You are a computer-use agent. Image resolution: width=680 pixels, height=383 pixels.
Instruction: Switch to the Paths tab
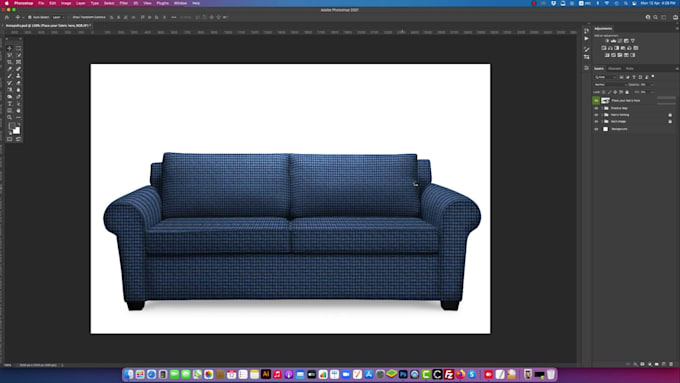629,68
